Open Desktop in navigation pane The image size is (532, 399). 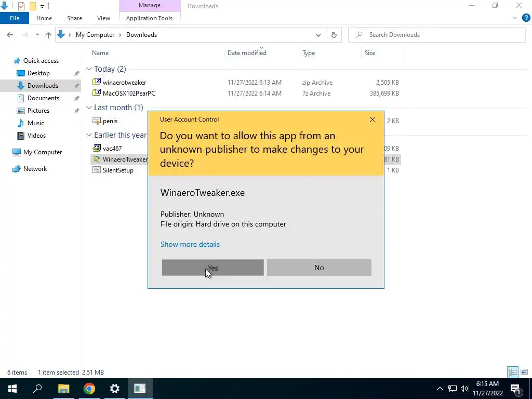point(38,73)
